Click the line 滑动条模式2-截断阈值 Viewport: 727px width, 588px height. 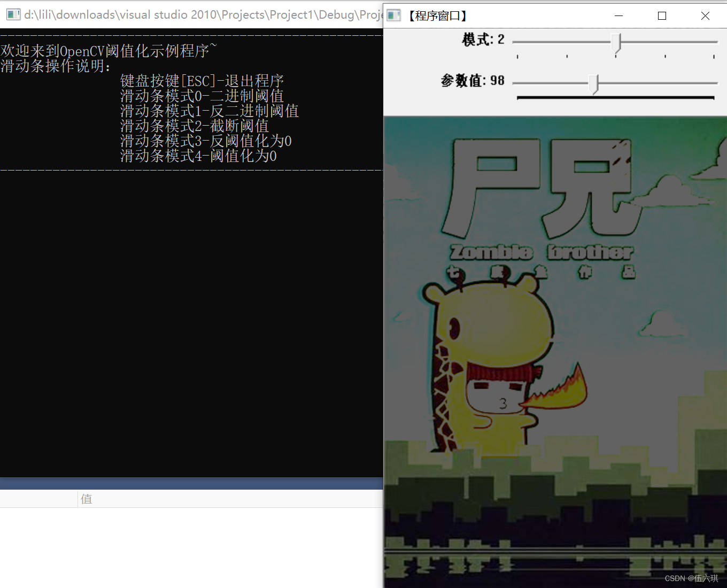click(195, 126)
